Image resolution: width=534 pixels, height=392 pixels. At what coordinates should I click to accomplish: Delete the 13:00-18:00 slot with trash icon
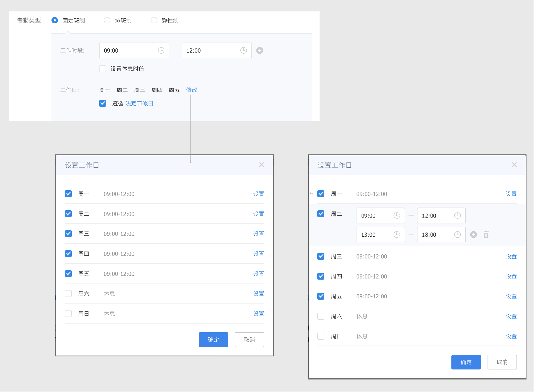click(486, 235)
